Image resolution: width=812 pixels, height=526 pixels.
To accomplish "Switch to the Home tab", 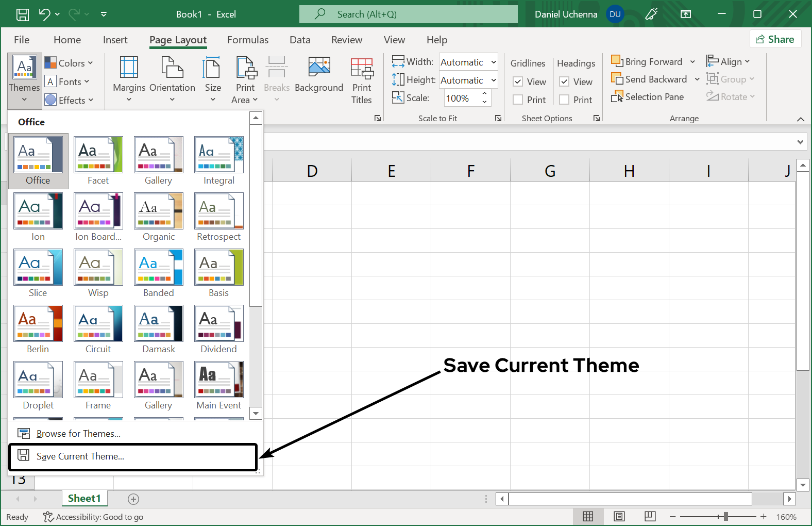I will (67, 40).
